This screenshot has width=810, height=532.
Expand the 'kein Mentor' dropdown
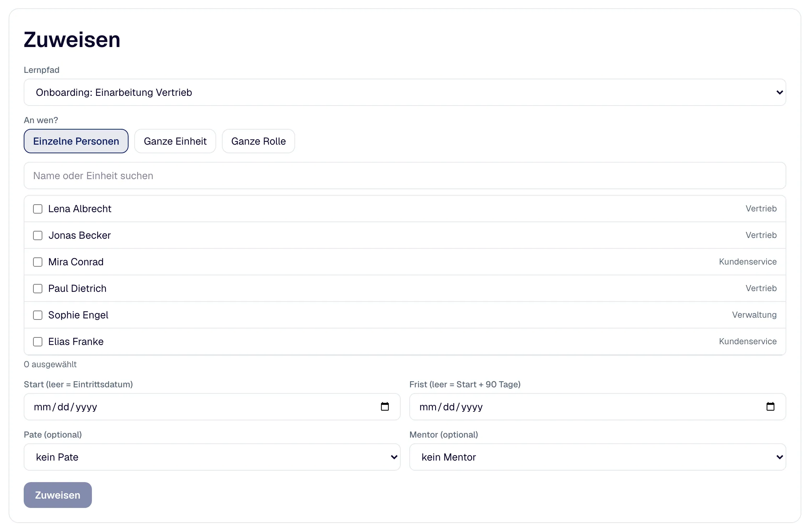pyautogui.click(x=598, y=457)
